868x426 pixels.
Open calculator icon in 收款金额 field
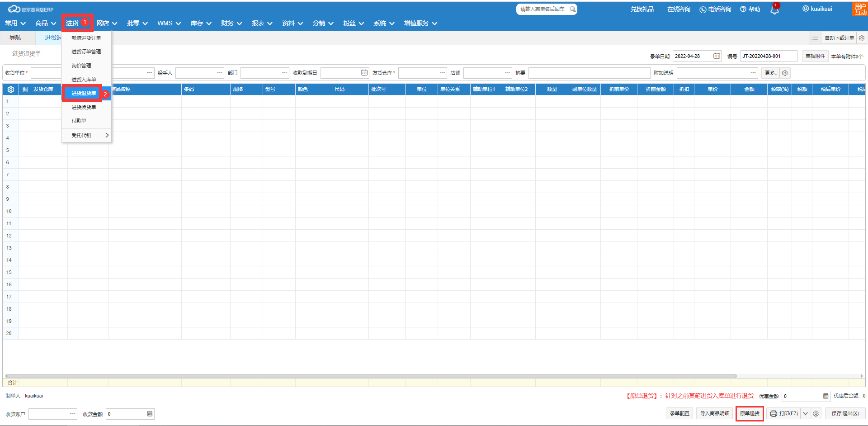(150, 414)
